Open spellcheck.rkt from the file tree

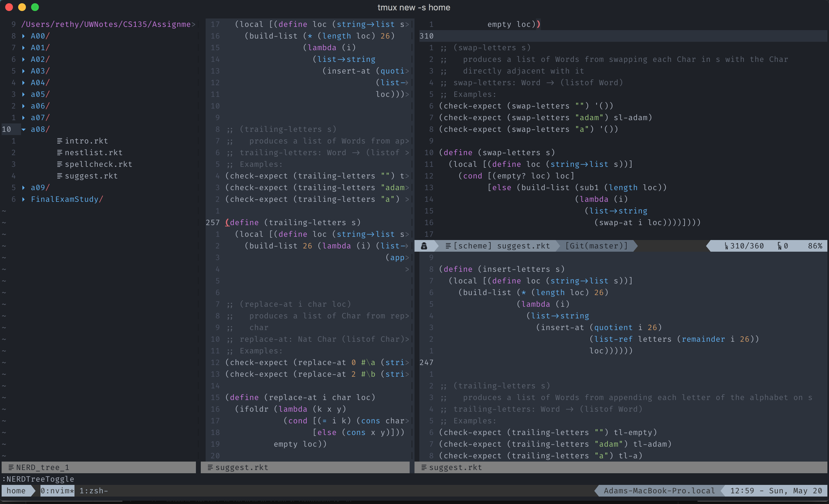click(98, 164)
